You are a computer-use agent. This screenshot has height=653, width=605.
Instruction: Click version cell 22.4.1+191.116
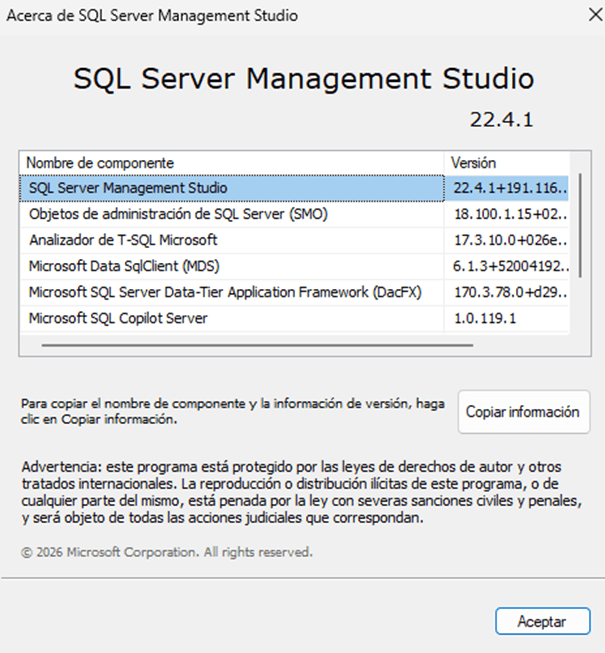[509, 188]
